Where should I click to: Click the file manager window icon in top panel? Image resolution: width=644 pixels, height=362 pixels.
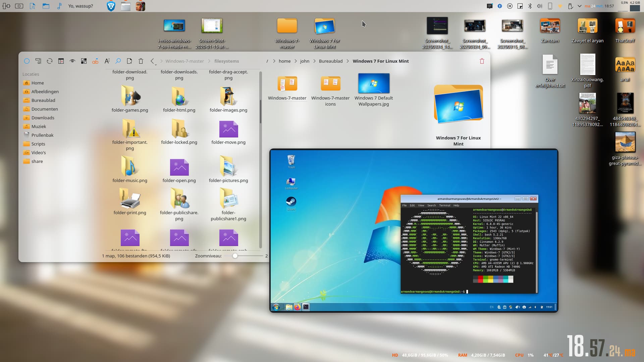pos(126,6)
